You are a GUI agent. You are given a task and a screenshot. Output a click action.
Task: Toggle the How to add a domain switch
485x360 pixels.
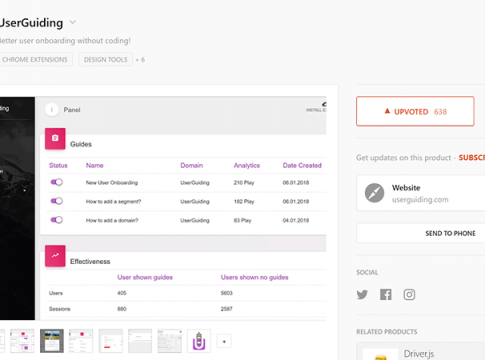[57, 220]
